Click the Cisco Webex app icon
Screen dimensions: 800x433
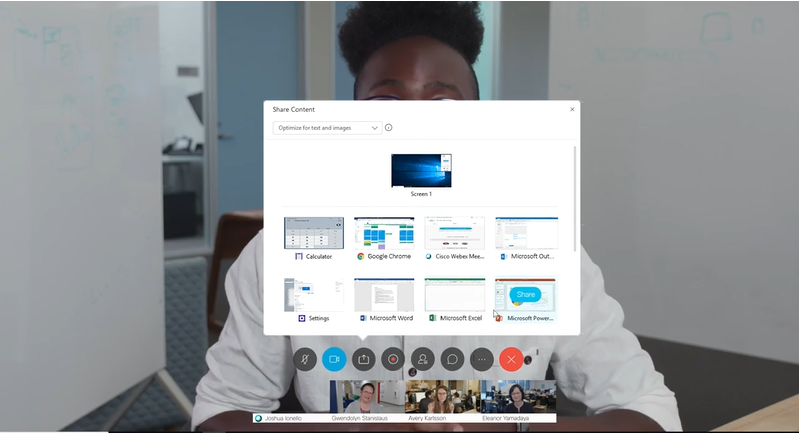pos(429,257)
